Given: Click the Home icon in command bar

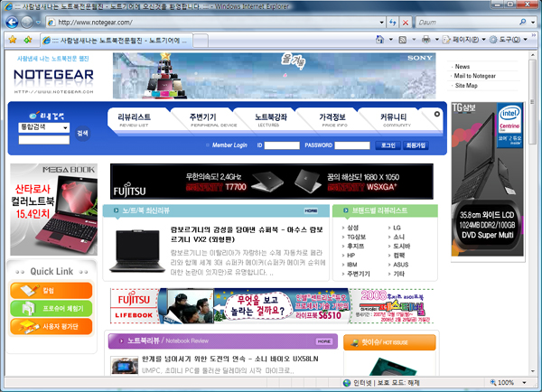Looking at the screenshot, I should [379, 40].
